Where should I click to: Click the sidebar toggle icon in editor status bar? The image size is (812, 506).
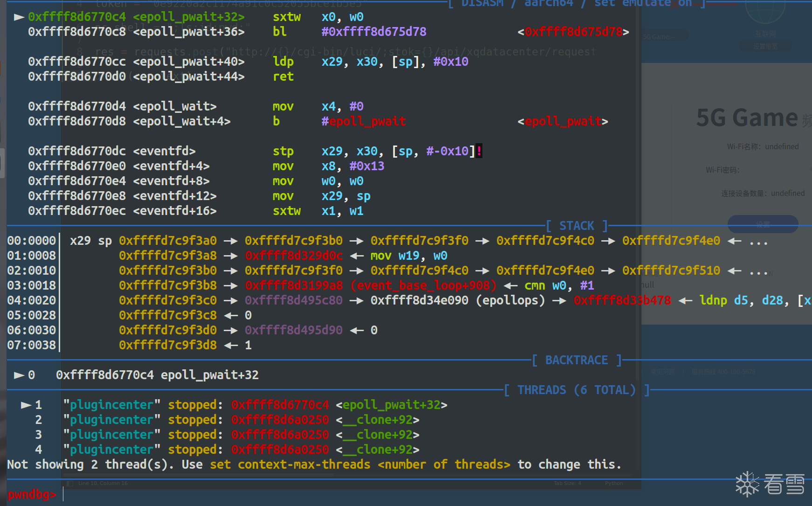pyautogui.click(x=70, y=483)
